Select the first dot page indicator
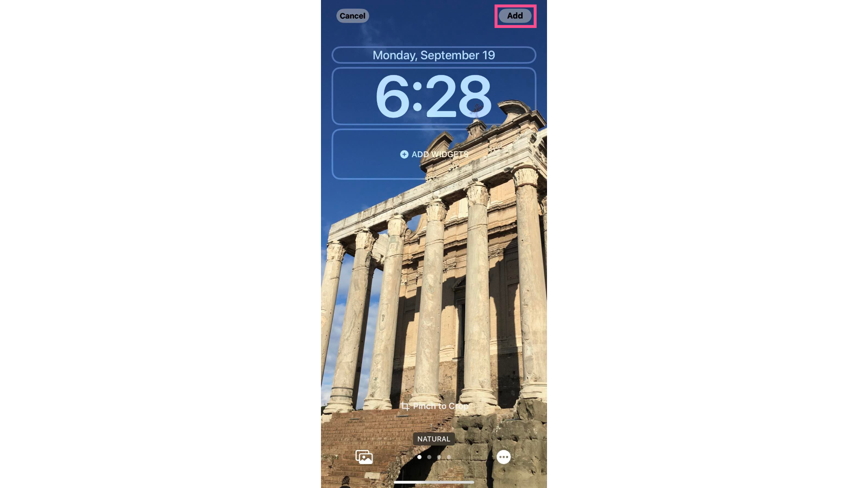The height and width of the screenshot is (488, 868). pos(419,457)
